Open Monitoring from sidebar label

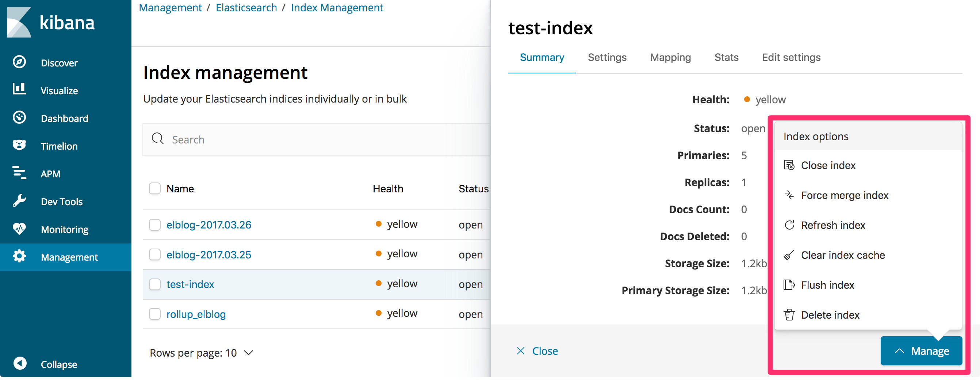[x=65, y=229]
